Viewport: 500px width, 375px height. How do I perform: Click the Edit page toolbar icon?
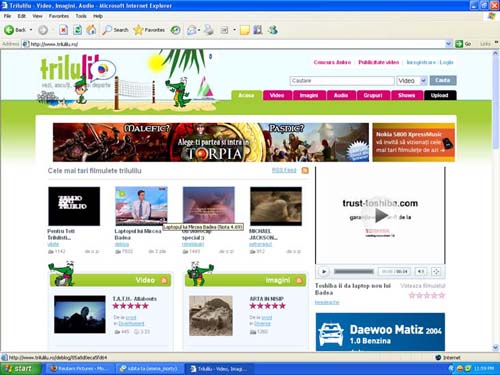click(x=224, y=30)
